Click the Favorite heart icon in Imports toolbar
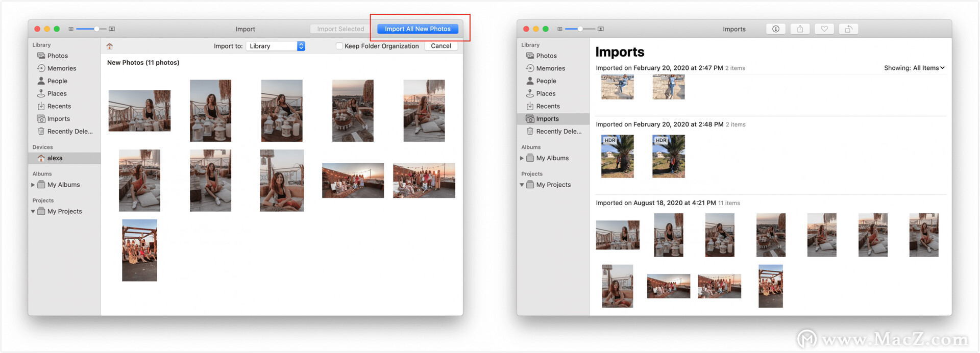This screenshot has height=353, width=980. click(x=824, y=29)
